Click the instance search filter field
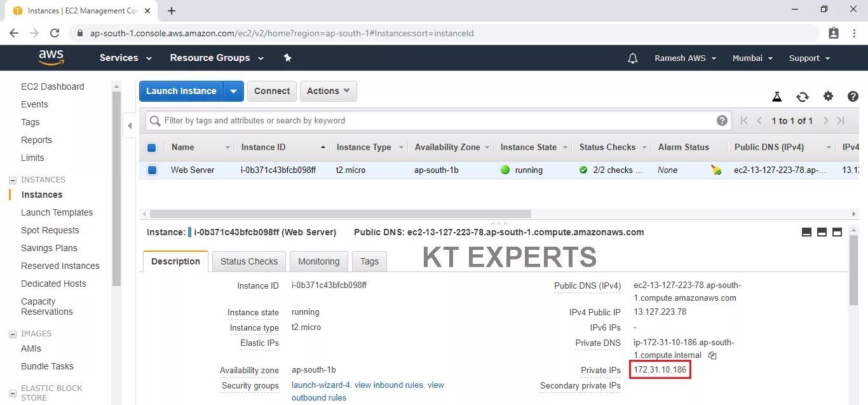868x405 pixels. coord(438,120)
